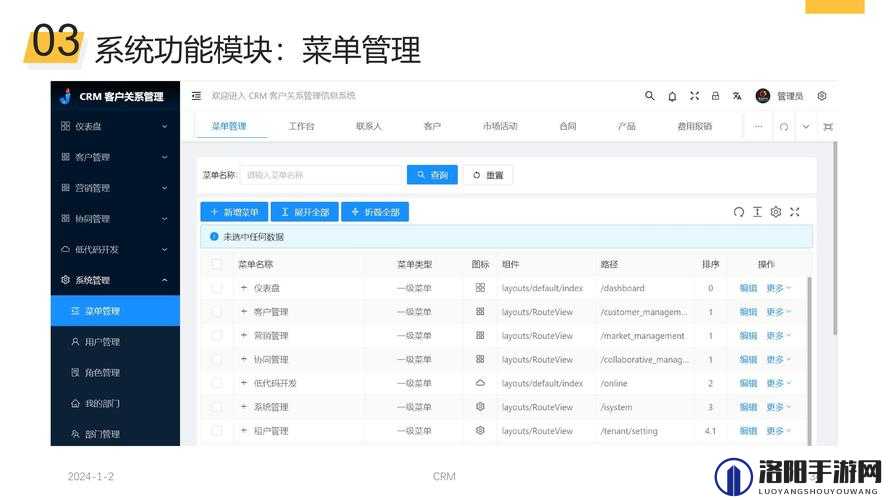Image resolution: width=889 pixels, height=500 pixels.
Task: Switch to the 费用报销 tab
Action: (695, 126)
